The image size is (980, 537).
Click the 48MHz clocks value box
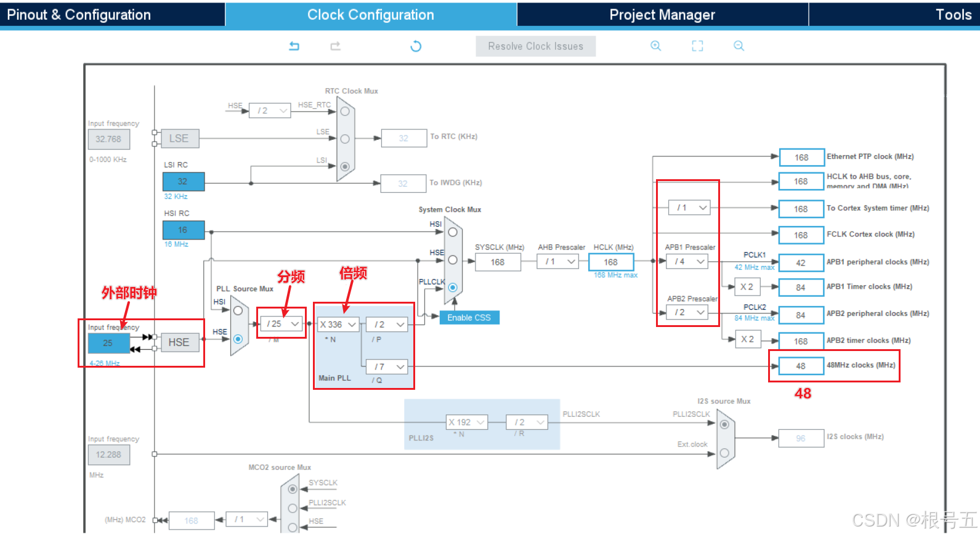pos(801,366)
